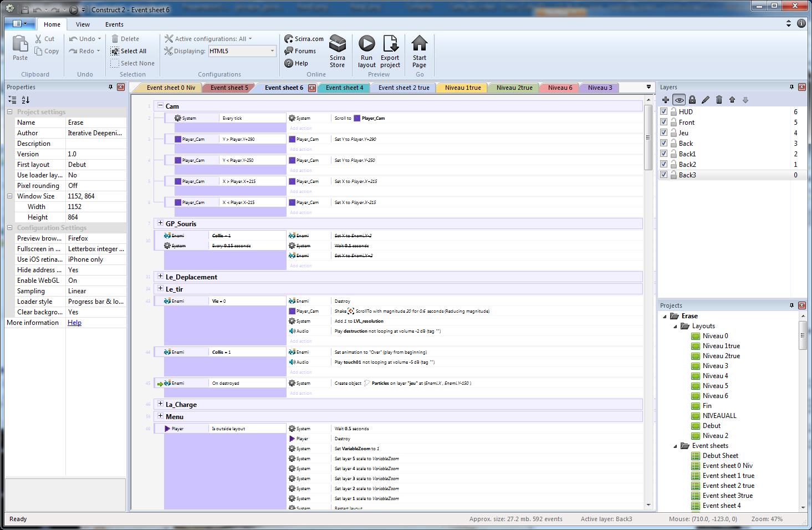
Task: Click the Select All button
Action: (x=129, y=51)
